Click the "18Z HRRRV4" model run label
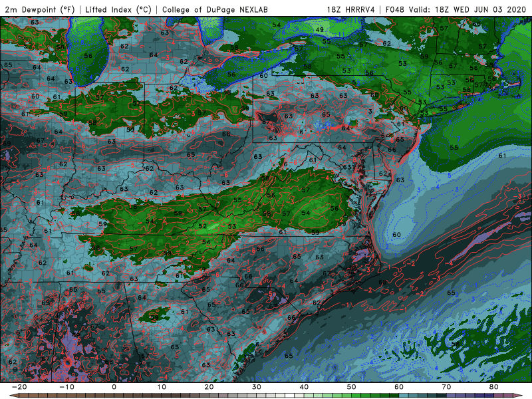This screenshot has width=532, height=399. [x=350, y=9]
